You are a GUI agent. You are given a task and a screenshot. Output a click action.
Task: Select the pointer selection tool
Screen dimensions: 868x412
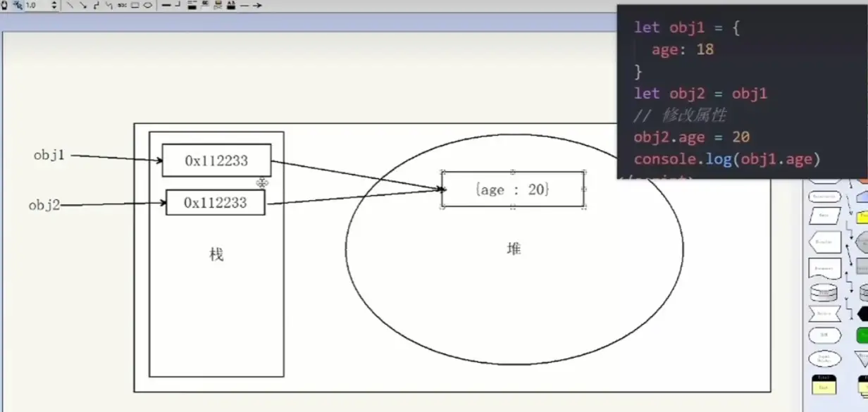click(x=18, y=5)
